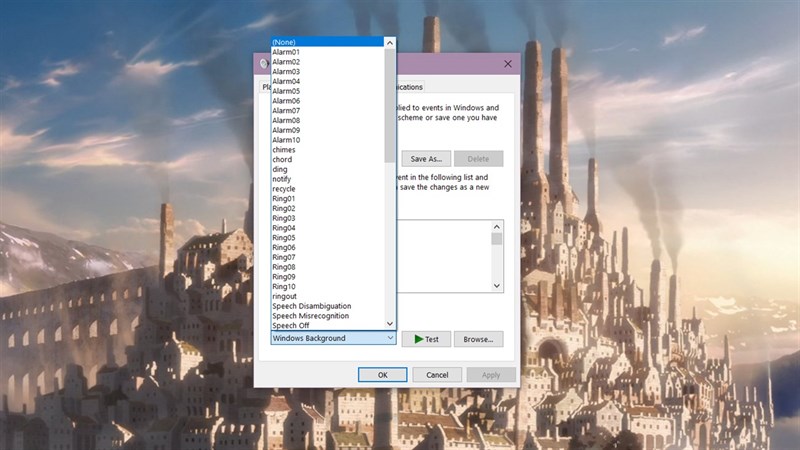Choose Alarm02 from the sound list
The image size is (800, 450).
tap(328, 61)
